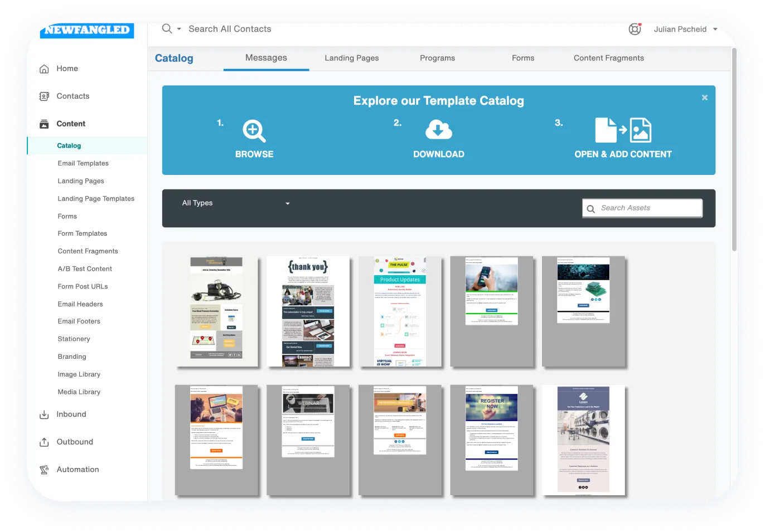Click the Outbound upload icon
This screenshot has width=765, height=532.
click(44, 441)
